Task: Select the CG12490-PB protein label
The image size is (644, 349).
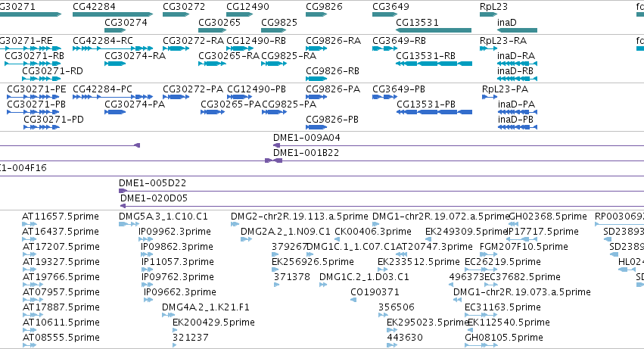Action: pyautogui.click(x=257, y=89)
